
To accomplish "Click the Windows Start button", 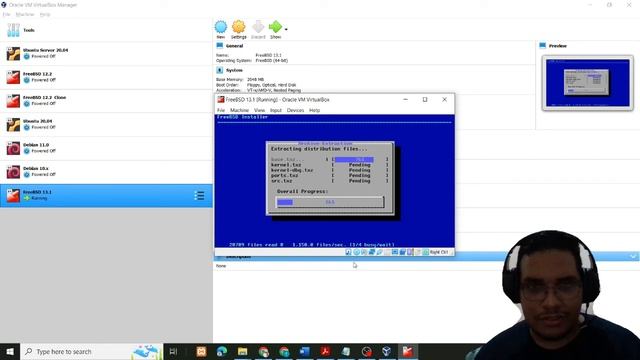I will (10, 351).
